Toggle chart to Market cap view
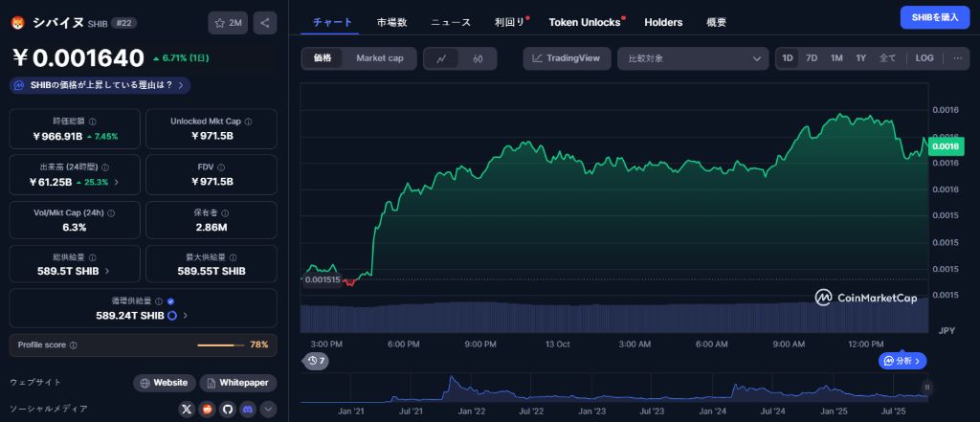 tap(379, 58)
